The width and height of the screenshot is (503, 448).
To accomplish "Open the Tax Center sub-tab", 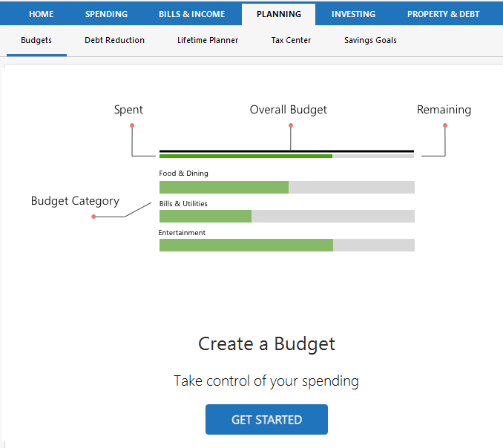I will click(x=291, y=40).
